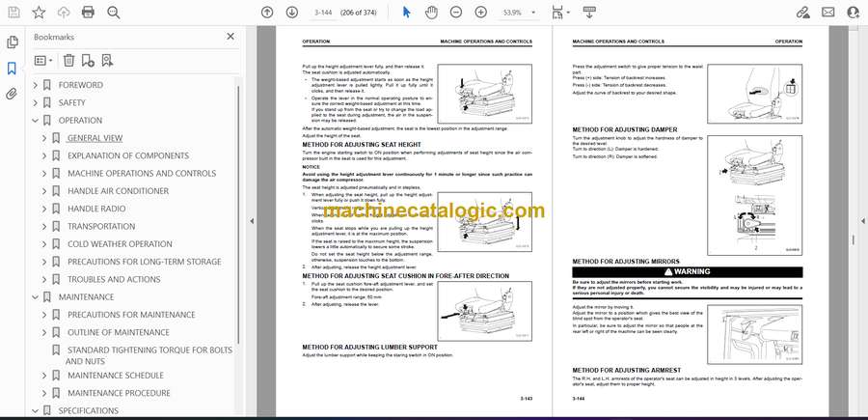Activate the hand pan tool
Image resolution: width=868 pixels, height=420 pixels.
431,13
